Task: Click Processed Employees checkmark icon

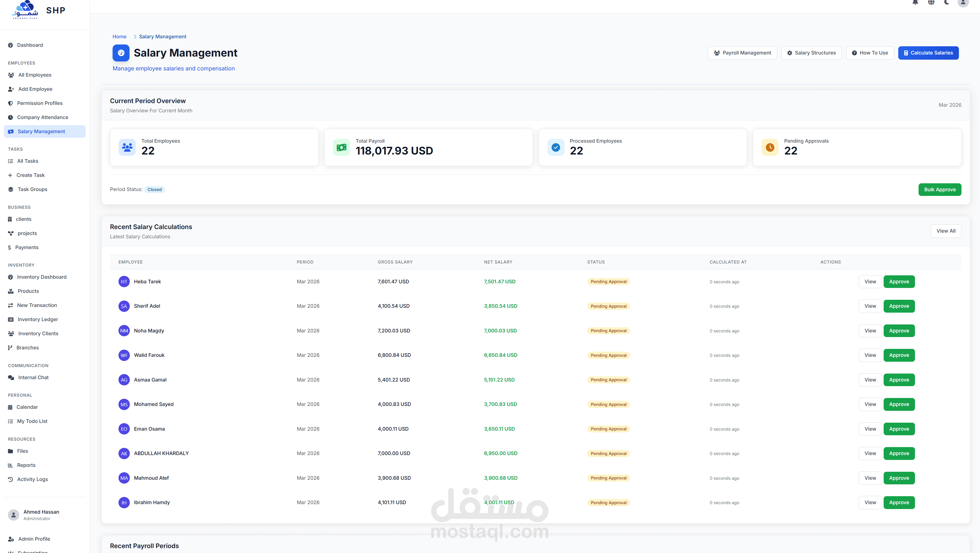Action: [555, 147]
